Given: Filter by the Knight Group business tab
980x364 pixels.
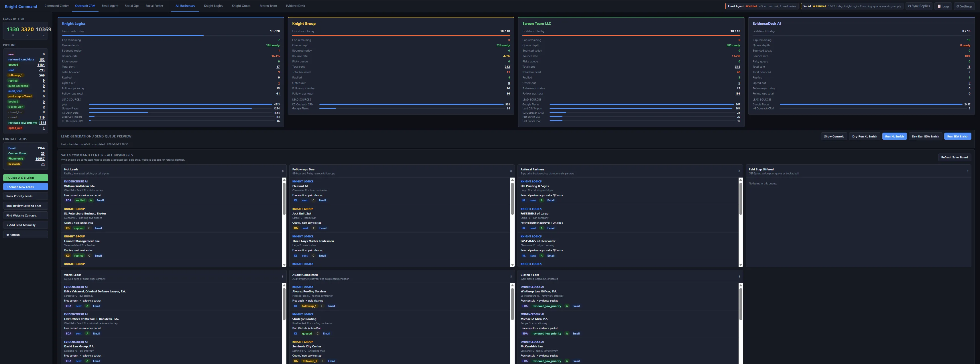Looking at the screenshot, I should point(241,6).
